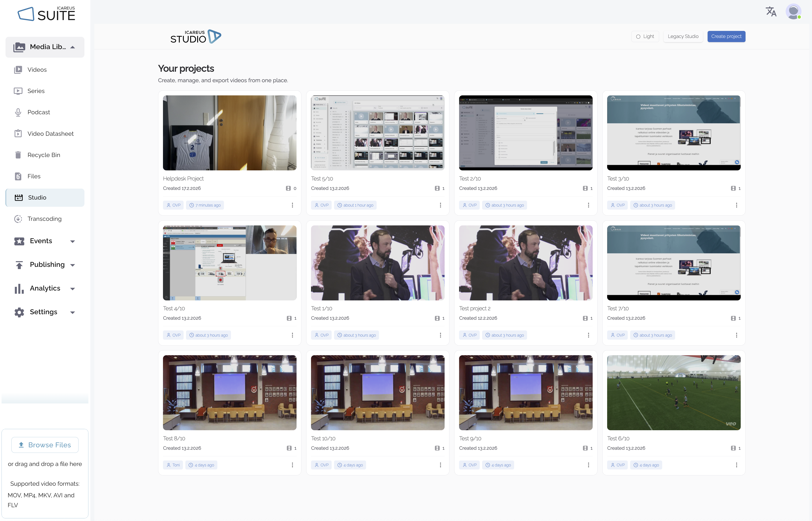
Task: Open the Test 1/10 project thumbnail
Action: [377, 263]
